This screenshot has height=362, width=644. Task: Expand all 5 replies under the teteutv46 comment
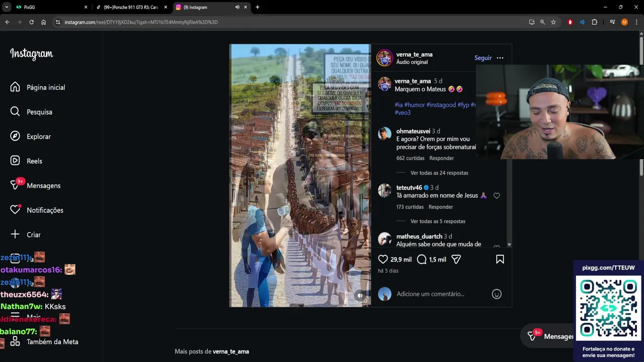[x=437, y=221]
